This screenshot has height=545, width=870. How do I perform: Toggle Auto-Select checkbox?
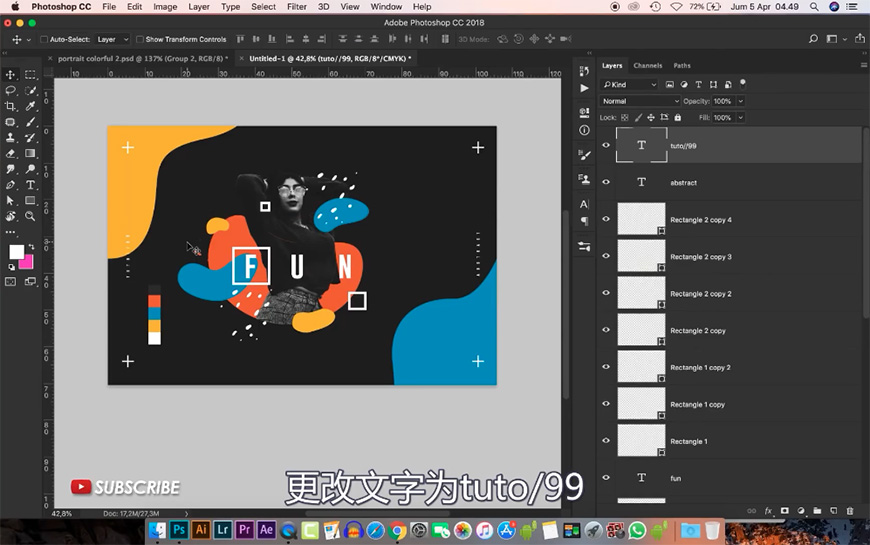44,39
